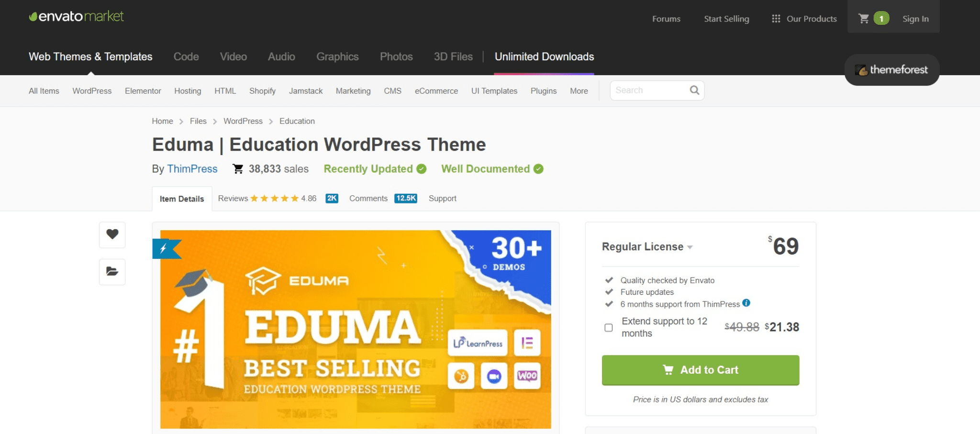
Task: Open the Eduma theme preview image
Action: pyautogui.click(x=356, y=329)
